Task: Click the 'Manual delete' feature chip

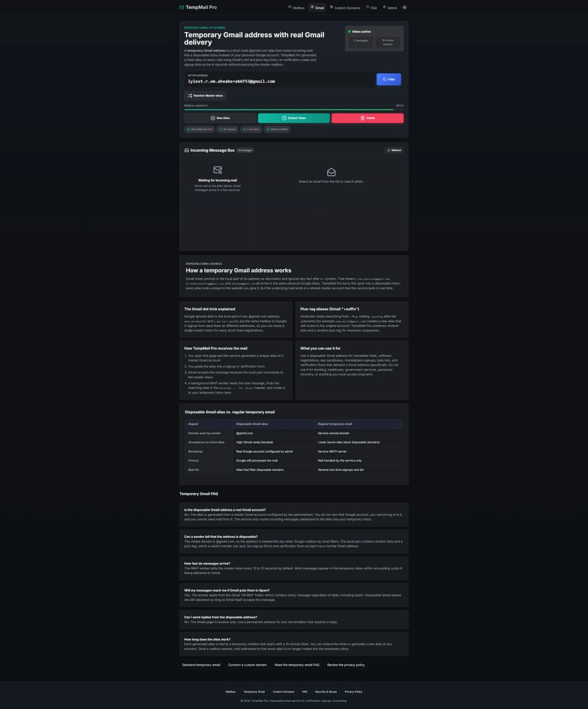Action: point(277,129)
